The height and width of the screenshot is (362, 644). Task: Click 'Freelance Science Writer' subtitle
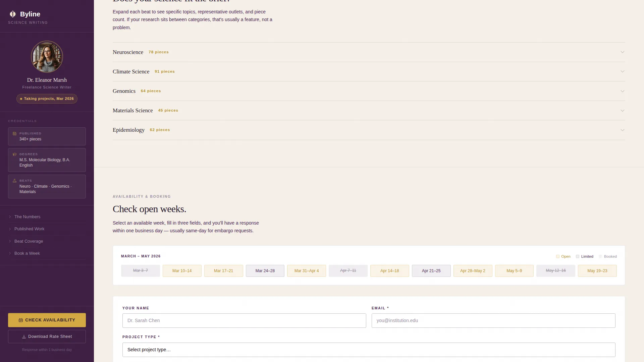(47, 87)
